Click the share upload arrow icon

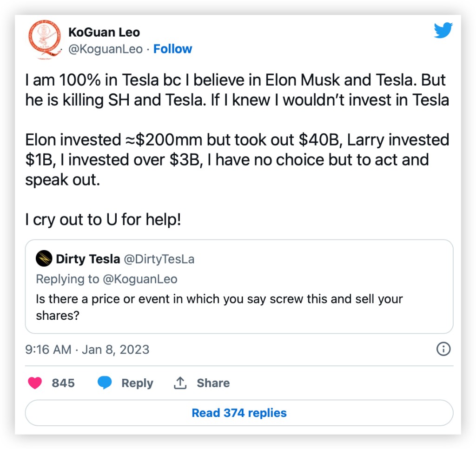(180, 383)
